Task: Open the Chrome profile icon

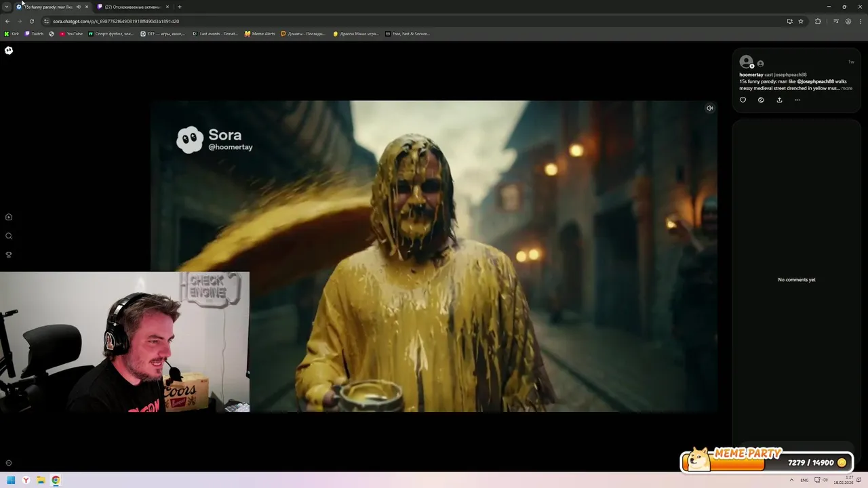Action: 848,21
